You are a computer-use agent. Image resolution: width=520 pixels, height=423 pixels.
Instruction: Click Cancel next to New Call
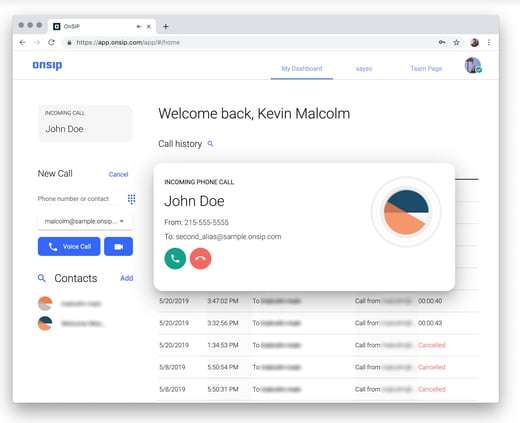(118, 174)
